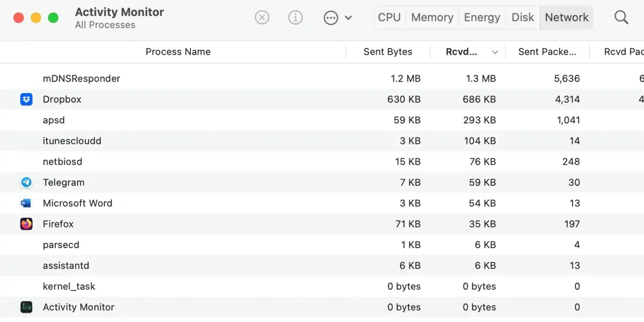Switch to the Energy tab
Image resolution: width=644 pixels, height=322 pixels.
481,17
